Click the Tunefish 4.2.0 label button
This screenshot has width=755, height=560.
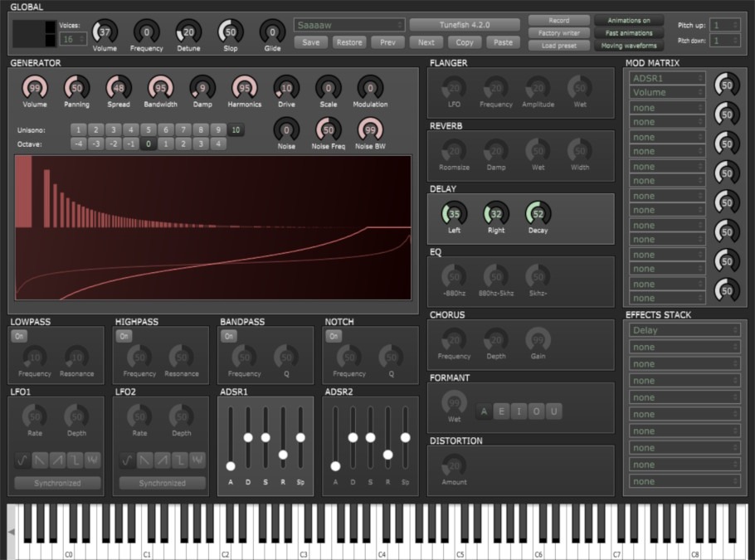tap(465, 25)
